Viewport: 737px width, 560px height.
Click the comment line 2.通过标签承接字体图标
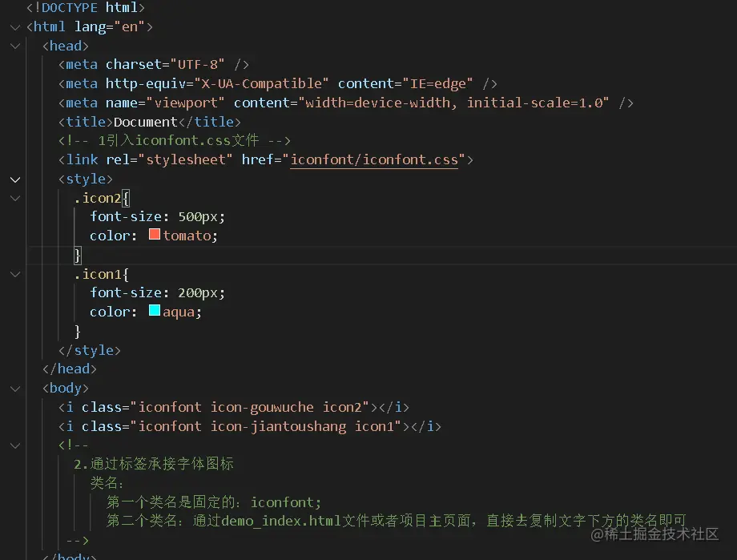tap(154, 464)
